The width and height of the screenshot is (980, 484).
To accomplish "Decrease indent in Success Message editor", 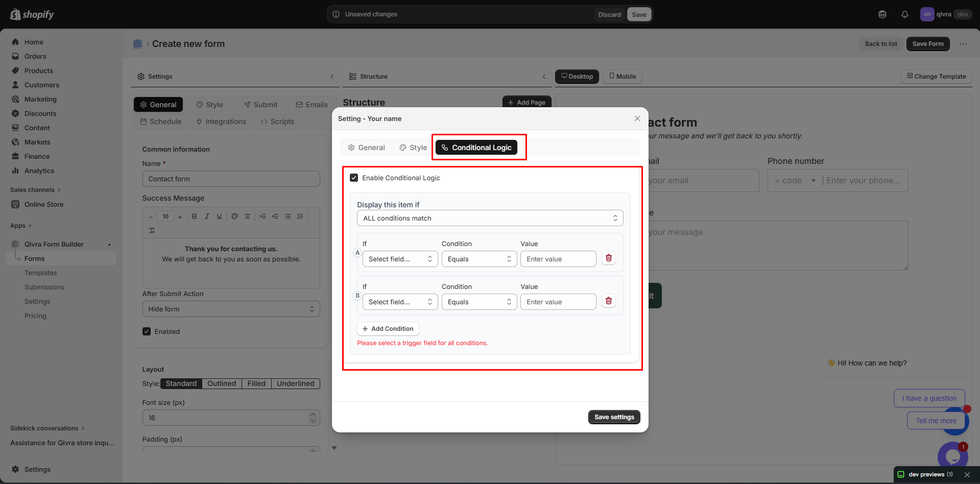I will click(275, 216).
